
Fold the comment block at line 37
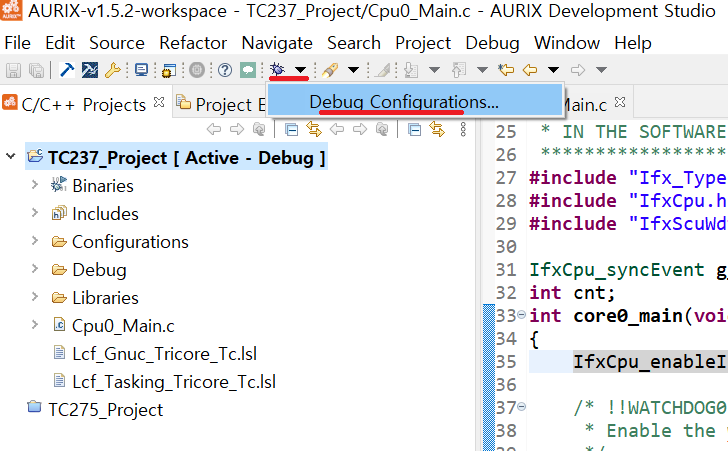pos(521,407)
